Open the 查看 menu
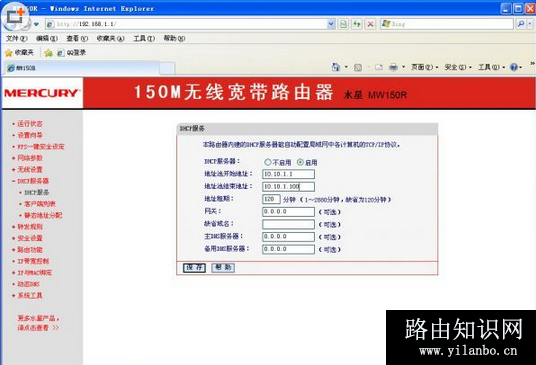This screenshot has width=536, height=365. point(77,38)
